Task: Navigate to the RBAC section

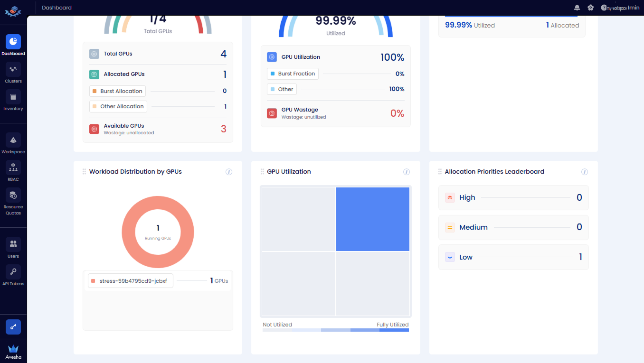Action: point(13,171)
